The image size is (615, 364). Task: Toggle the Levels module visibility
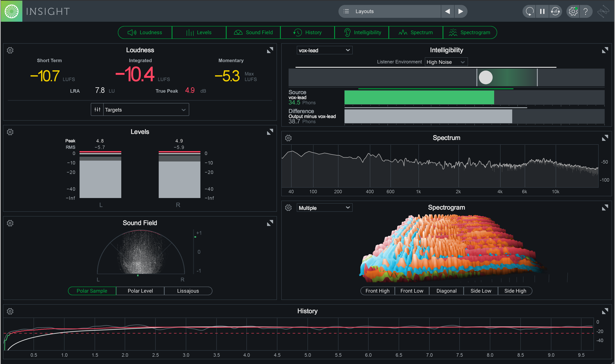pos(199,32)
